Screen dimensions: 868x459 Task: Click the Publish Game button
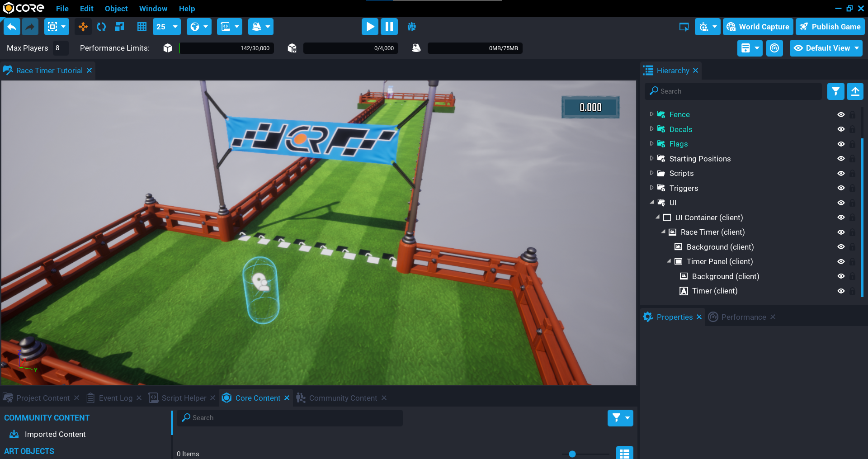[830, 27]
